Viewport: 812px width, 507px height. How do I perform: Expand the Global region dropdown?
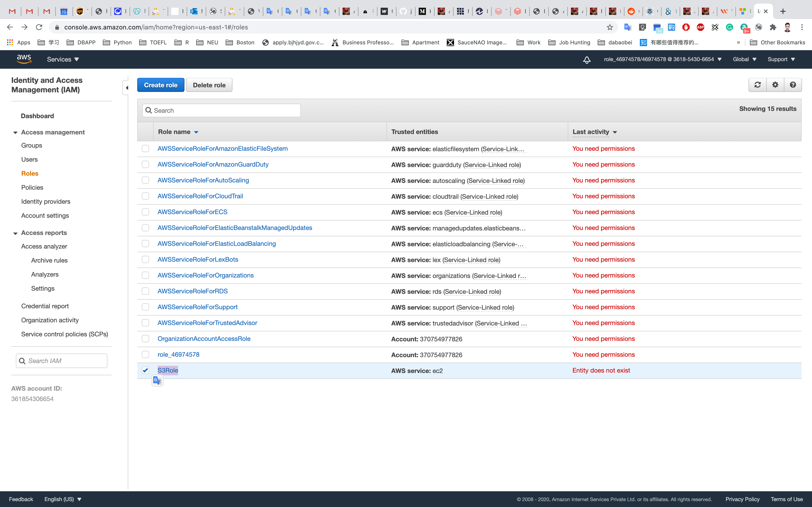pyautogui.click(x=744, y=59)
